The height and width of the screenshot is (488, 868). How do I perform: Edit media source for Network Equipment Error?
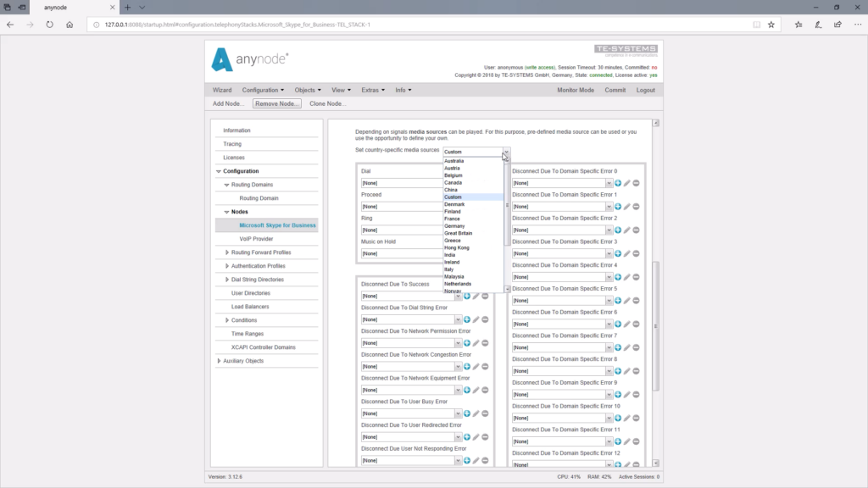[x=476, y=390]
